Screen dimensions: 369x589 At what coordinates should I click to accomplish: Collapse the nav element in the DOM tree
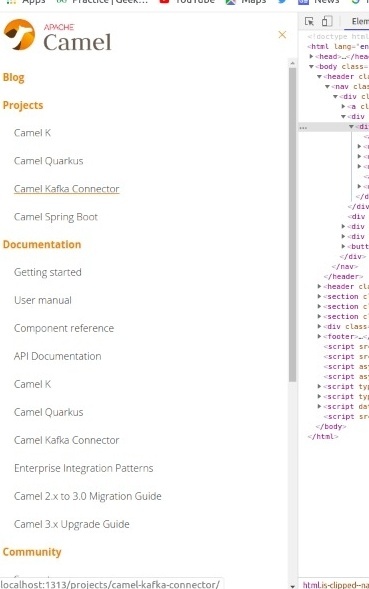327,86
